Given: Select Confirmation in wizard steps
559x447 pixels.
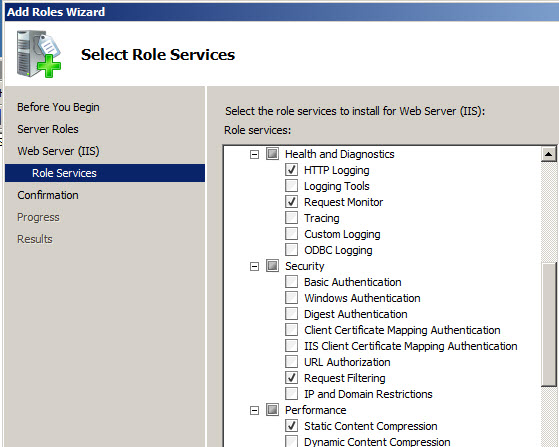Looking at the screenshot, I should (x=48, y=195).
